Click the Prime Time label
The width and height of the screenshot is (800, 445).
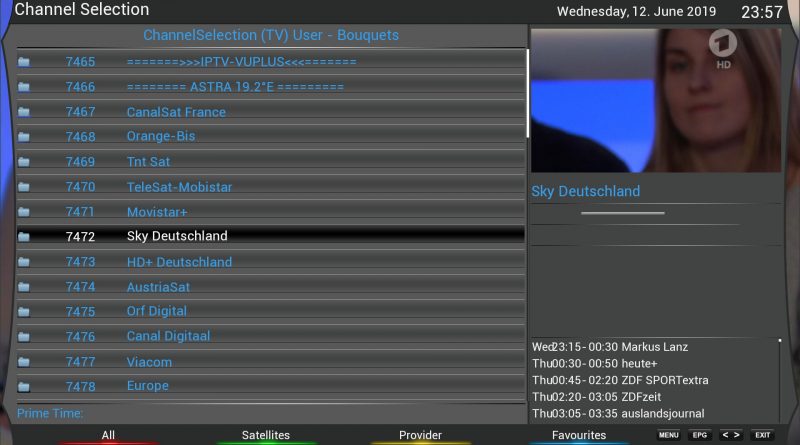coord(50,413)
